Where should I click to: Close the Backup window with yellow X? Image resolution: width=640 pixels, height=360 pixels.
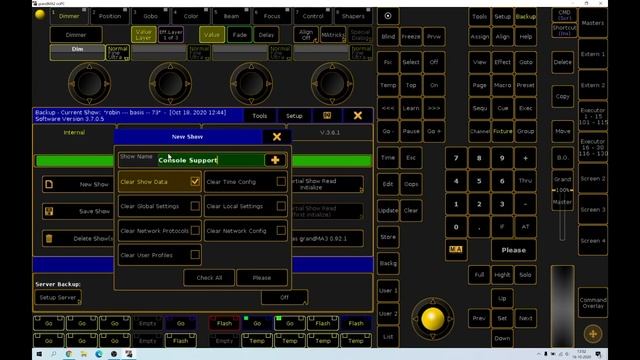pos(358,116)
